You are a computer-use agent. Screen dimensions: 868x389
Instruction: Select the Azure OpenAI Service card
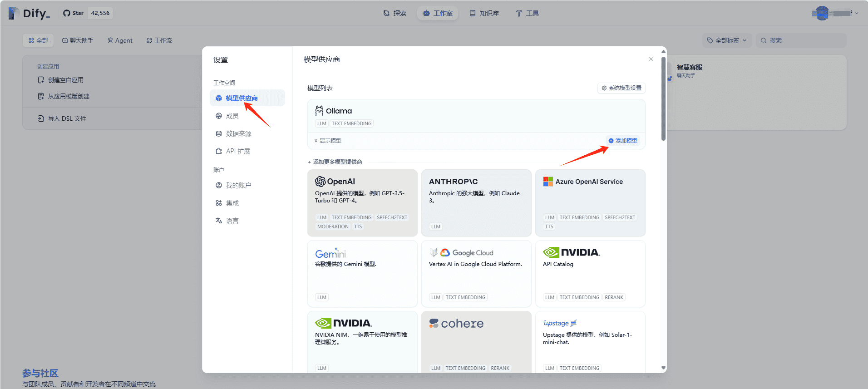[x=590, y=203]
